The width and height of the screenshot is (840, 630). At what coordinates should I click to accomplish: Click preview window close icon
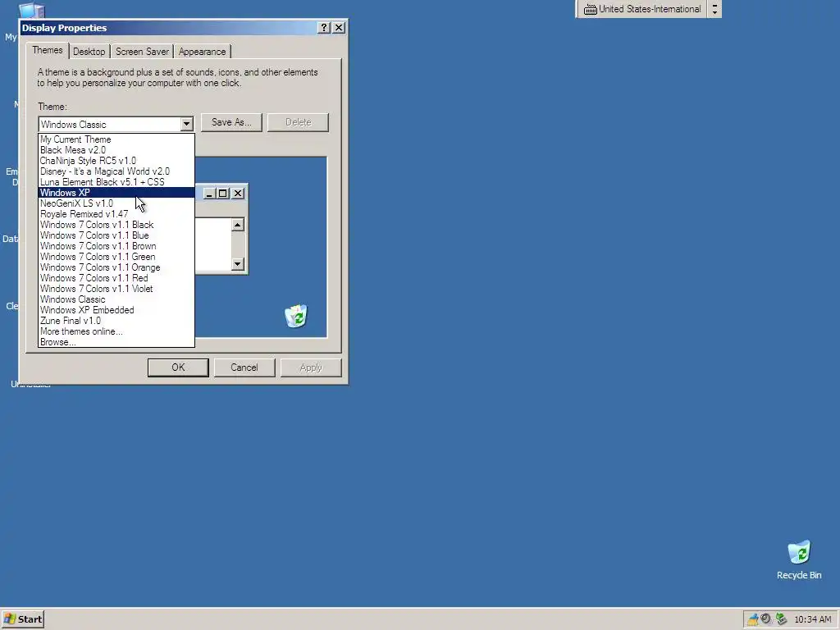coord(238,194)
